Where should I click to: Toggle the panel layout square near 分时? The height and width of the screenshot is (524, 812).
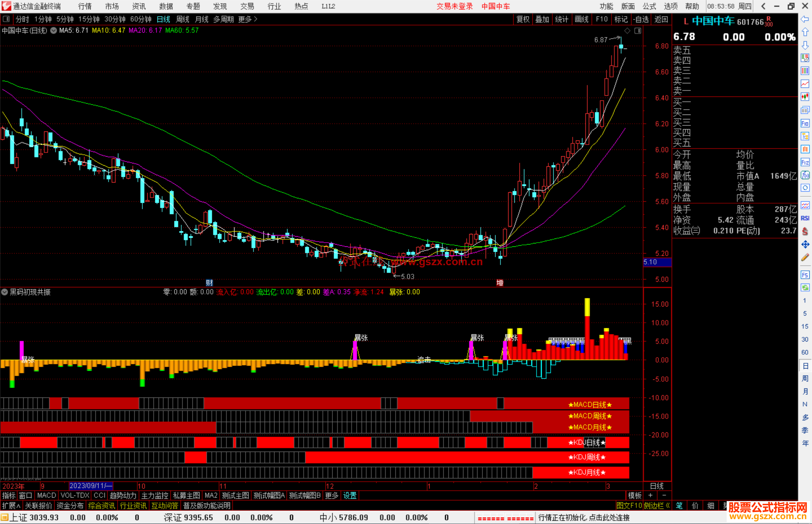[x=6, y=19]
